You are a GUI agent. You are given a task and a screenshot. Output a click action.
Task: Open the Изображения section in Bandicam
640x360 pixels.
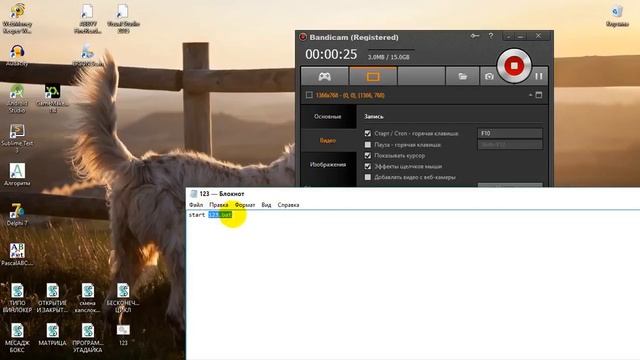[x=328, y=164]
